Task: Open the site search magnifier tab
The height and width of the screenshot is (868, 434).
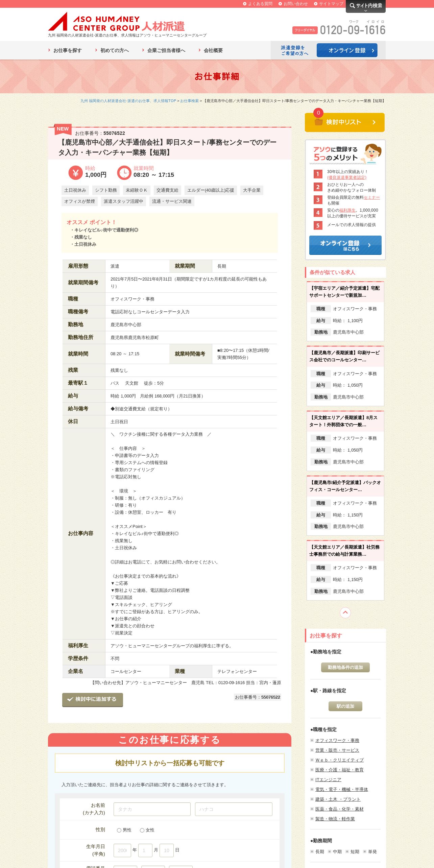Action: [365, 6]
